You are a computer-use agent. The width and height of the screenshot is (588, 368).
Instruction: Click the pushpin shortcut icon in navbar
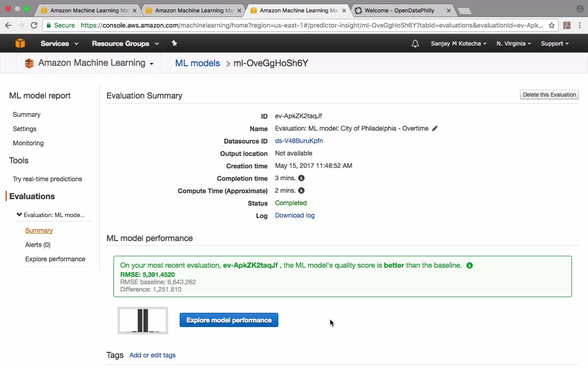(174, 43)
